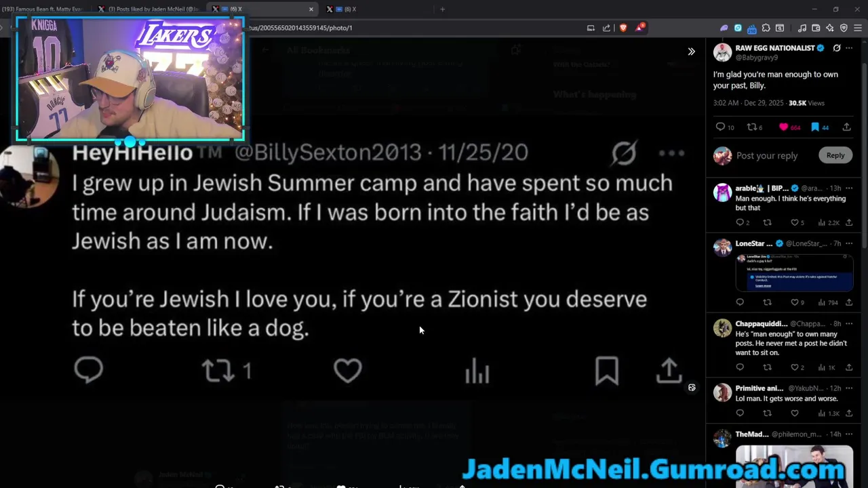Open reply bubble under the enlarged post
868x488 pixels.
[89, 370]
